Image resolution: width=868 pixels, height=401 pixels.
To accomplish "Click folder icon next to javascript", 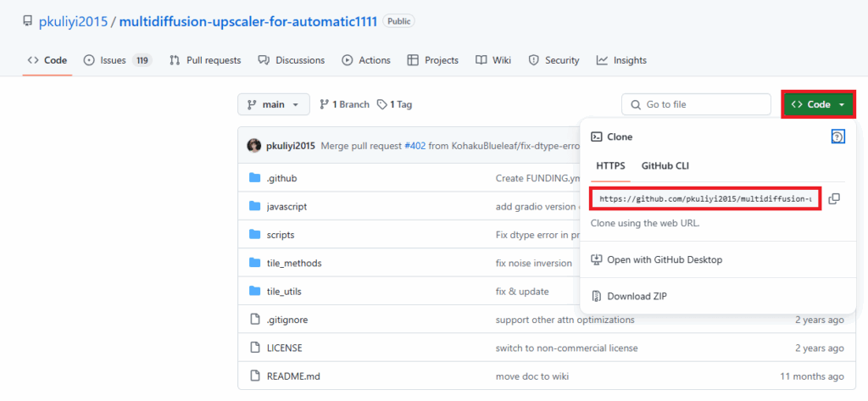I will click(254, 206).
